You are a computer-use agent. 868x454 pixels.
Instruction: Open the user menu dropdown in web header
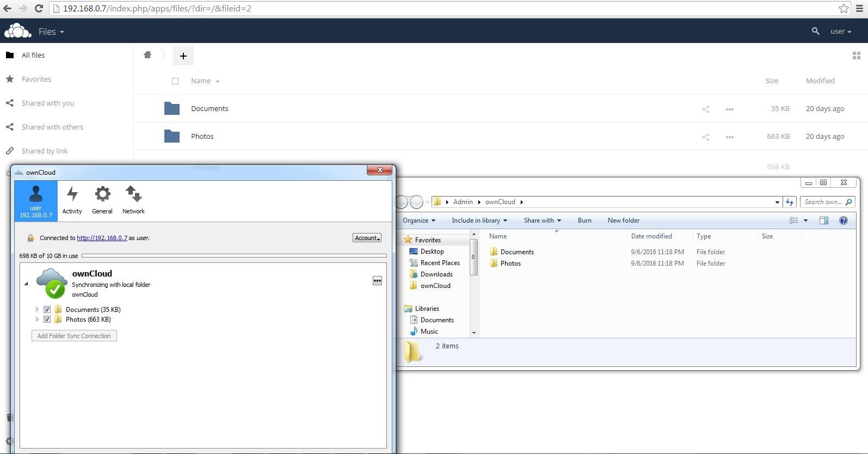click(x=841, y=32)
